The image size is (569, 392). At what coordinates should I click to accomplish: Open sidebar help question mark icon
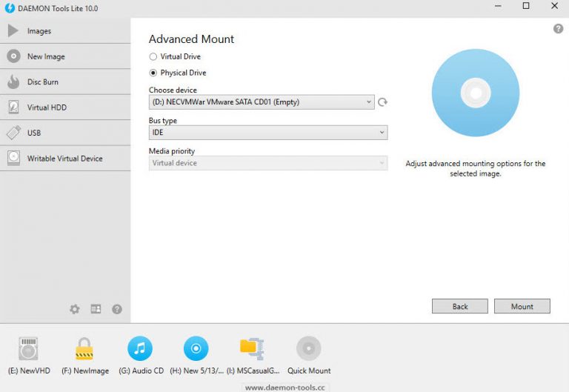(x=117, y=309)
